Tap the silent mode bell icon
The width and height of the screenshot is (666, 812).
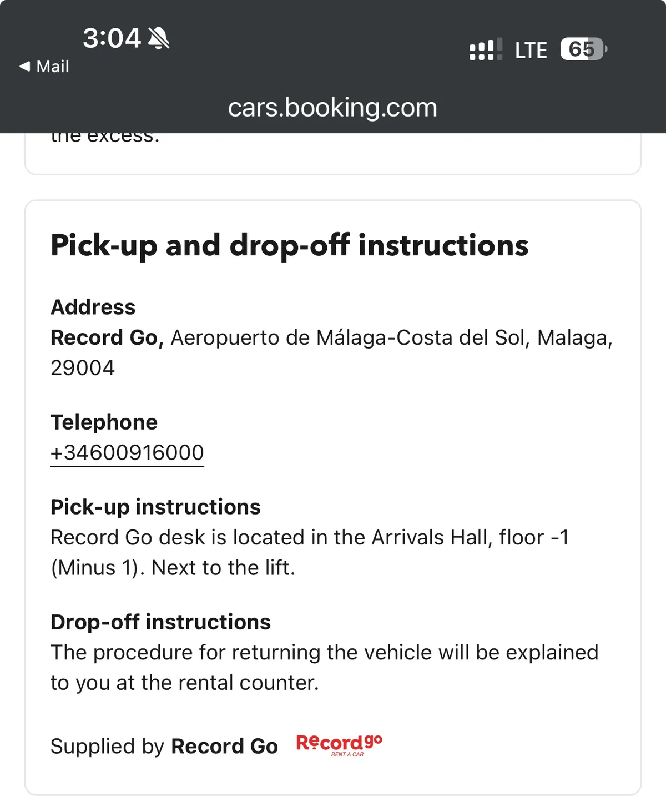[x=159, y=38]
